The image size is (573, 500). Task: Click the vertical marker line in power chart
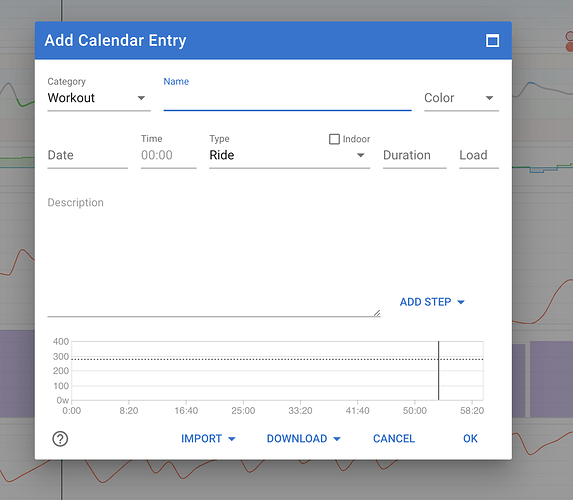(439, 370)
